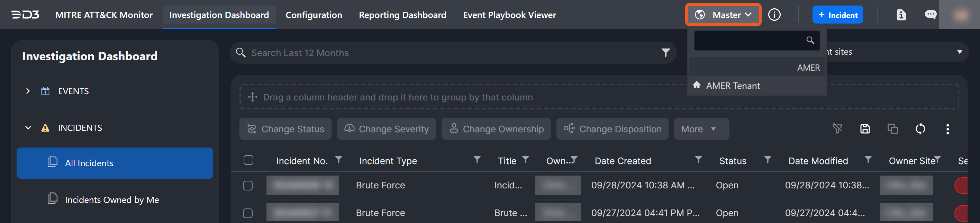
Task: Switch to the Reporting Dashboard tab
Action: coord(402,15)
